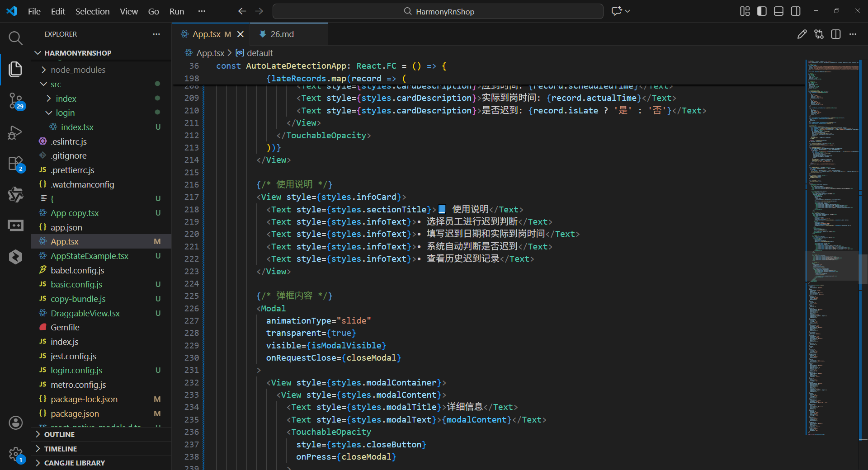The height and width of the screenshot is (470, 868).
Task: Open the Edit menu
Action: click(x=58, y=11)
